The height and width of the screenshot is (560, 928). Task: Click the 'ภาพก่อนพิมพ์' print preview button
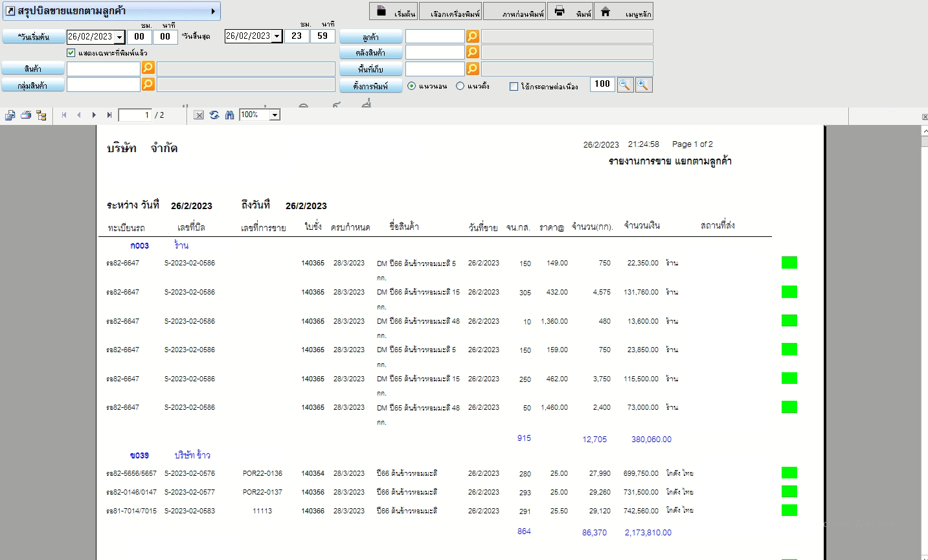click(515, 12)
